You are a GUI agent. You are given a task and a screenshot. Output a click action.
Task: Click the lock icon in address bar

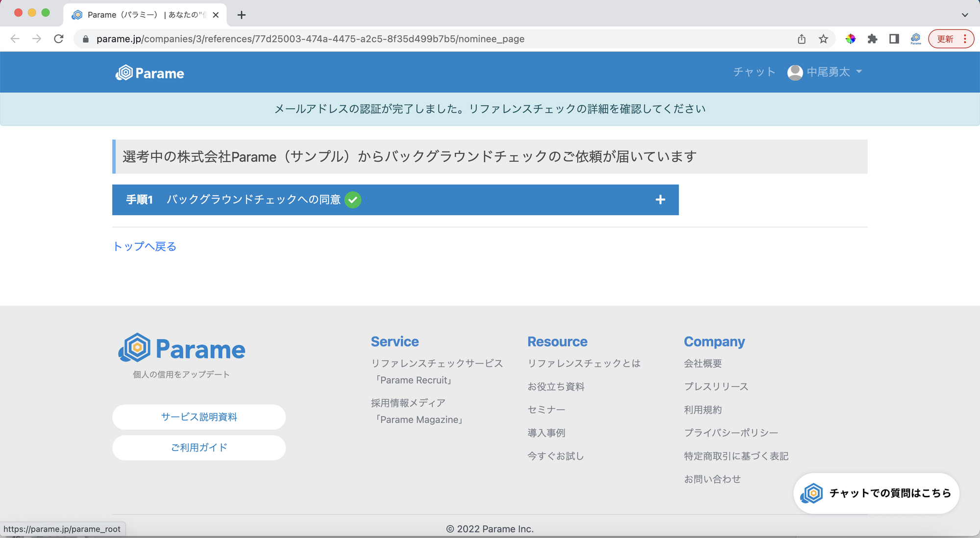pyautogui.click(x=86, y=39)
